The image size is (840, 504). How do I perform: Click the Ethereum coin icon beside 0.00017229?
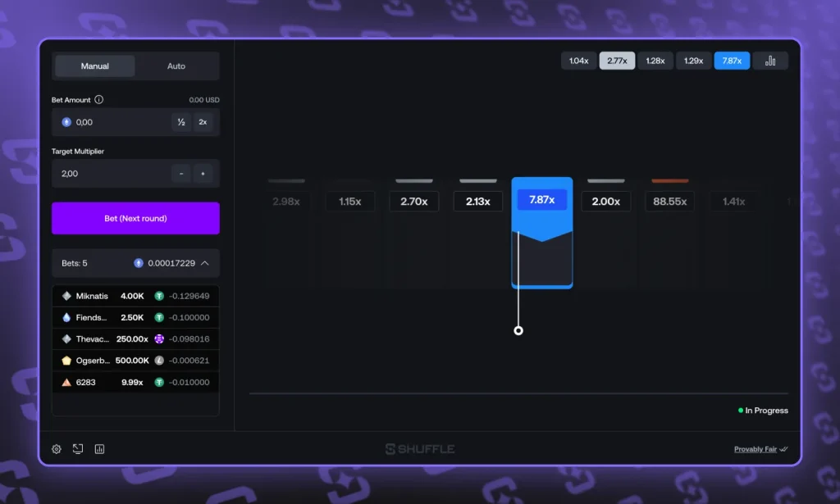(x=138, y=263)
